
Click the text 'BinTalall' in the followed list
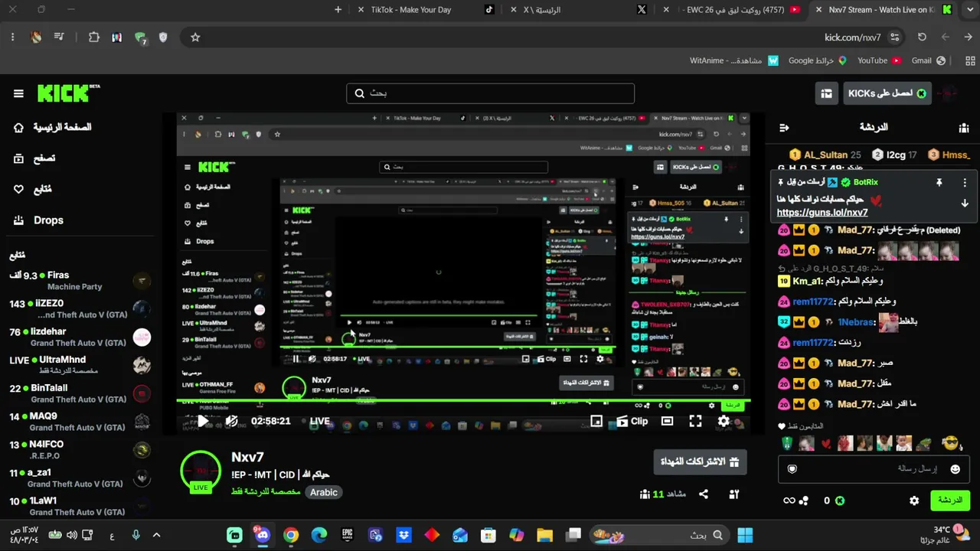coord(49,388)
